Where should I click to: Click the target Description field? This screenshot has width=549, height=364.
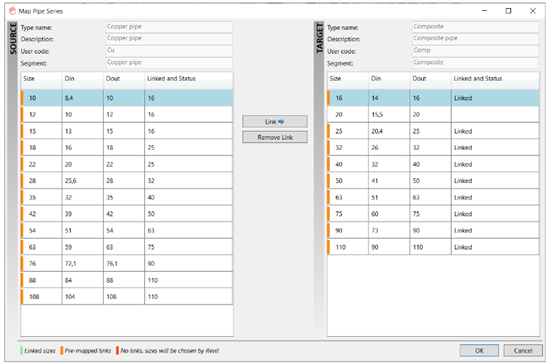475,38
